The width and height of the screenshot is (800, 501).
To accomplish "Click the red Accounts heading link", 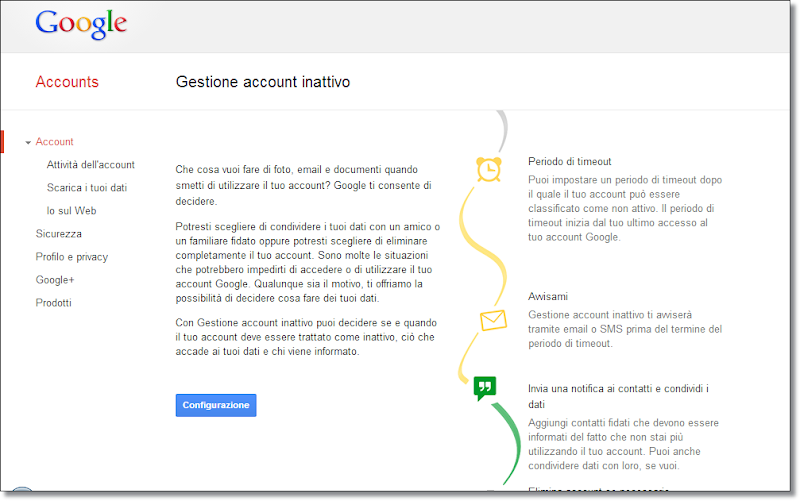I will (67, 82).
